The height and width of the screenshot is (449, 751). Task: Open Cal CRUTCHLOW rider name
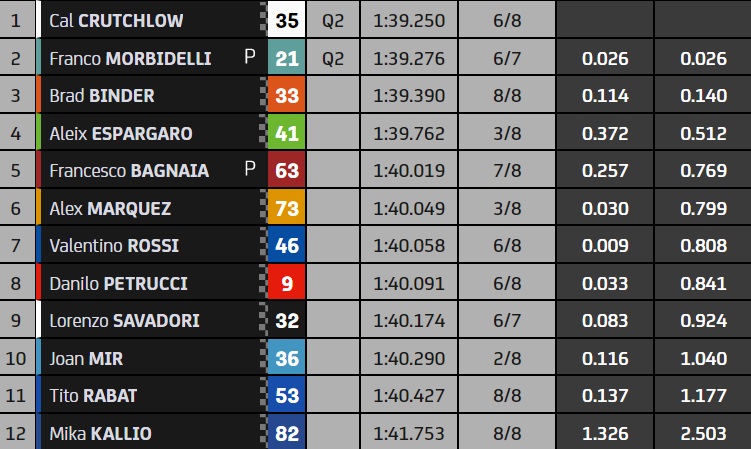116,21
